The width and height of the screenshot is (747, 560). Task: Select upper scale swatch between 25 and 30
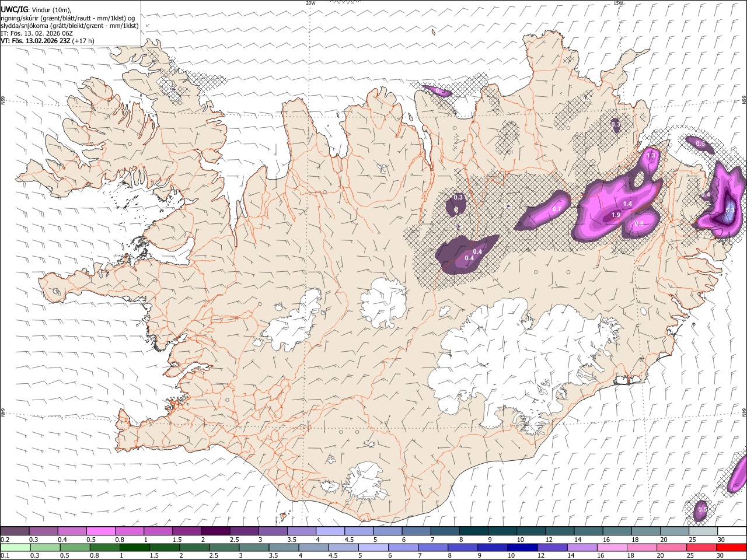(703, 531)
